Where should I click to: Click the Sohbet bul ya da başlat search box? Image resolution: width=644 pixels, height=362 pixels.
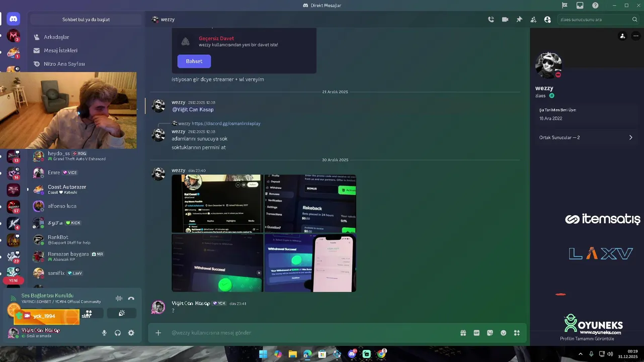click(86, 20)
